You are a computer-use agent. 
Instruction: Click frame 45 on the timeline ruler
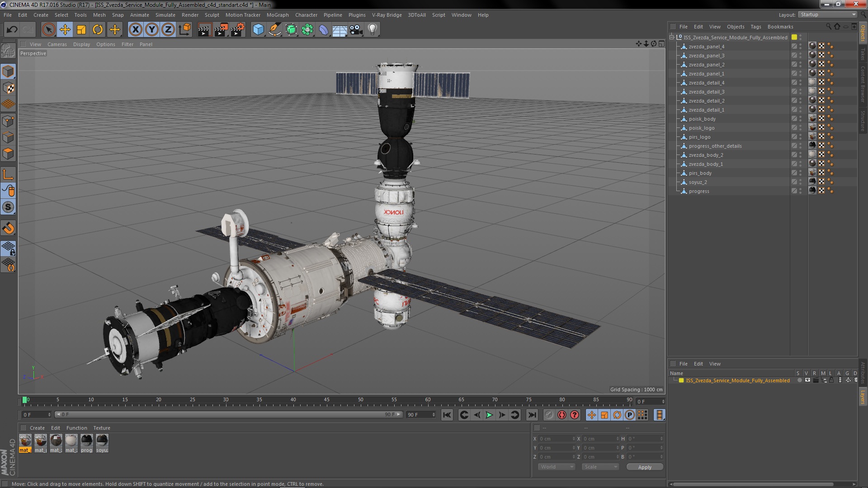[327, 400]
